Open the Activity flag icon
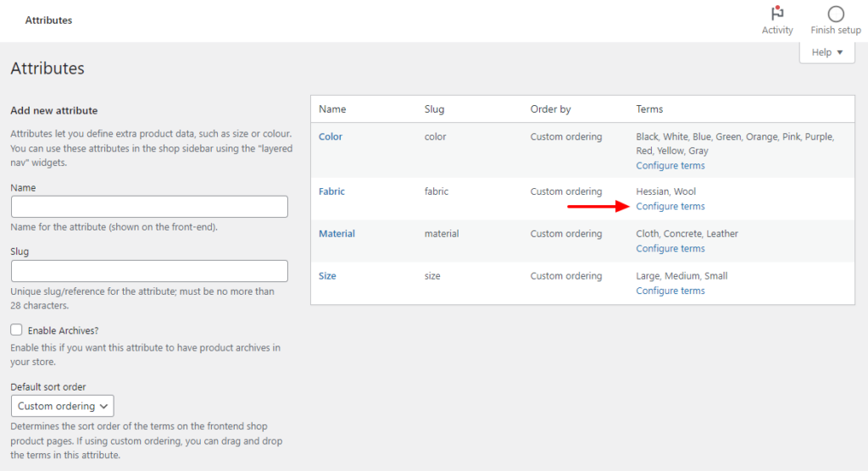This screenshot has width=868, height=471. [777, 13]
